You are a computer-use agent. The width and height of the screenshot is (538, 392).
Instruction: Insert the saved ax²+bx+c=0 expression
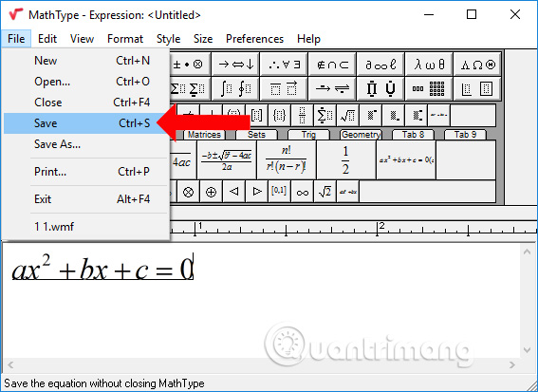(x=406, y=160)
